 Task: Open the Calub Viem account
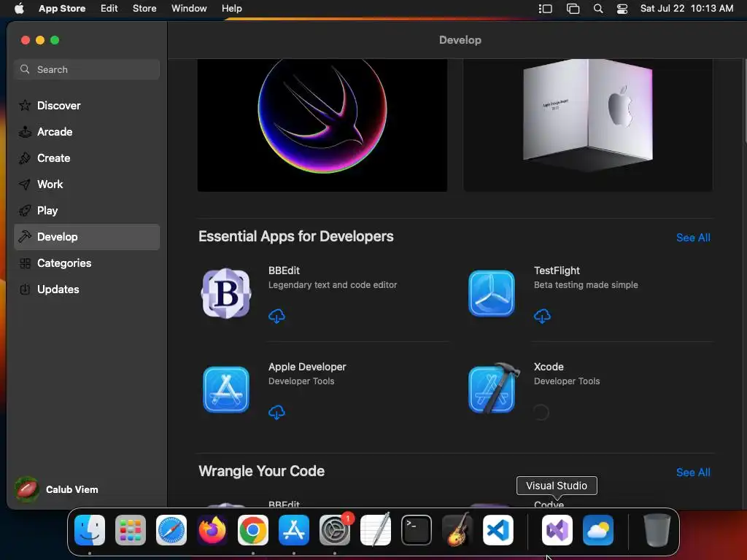57,489
